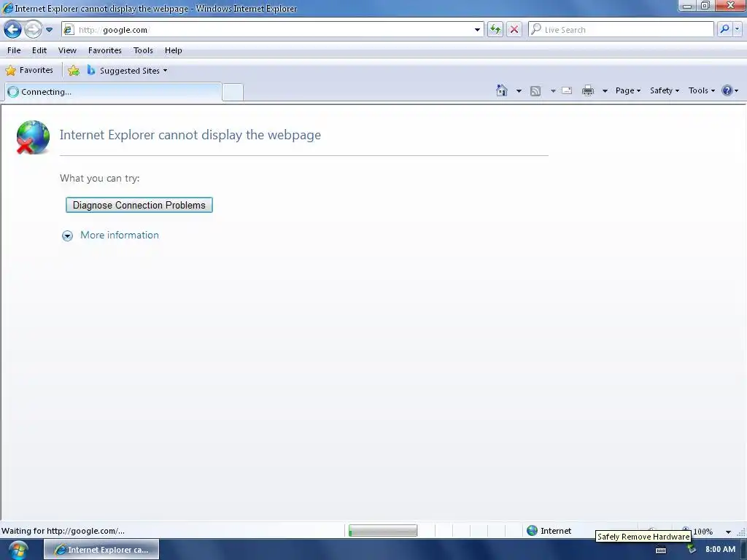Open Suggested Sites dropdown
Screen dimensions: 747x560
127,71
